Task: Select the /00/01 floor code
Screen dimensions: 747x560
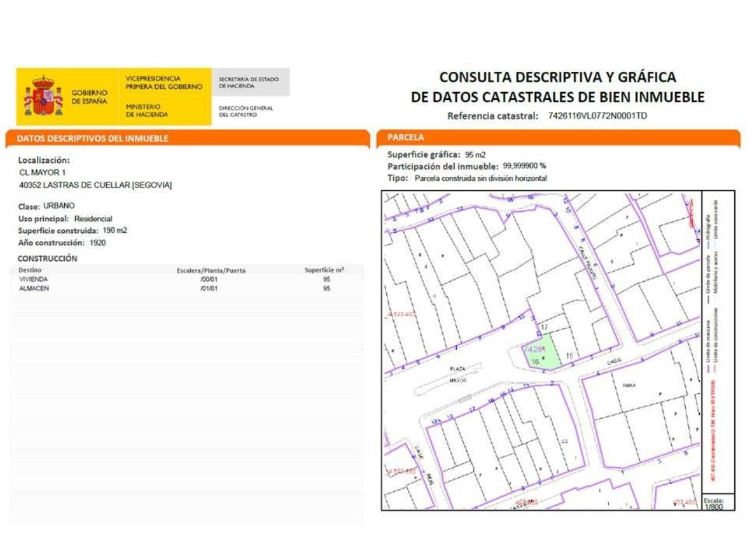Action: pos(209,279)
